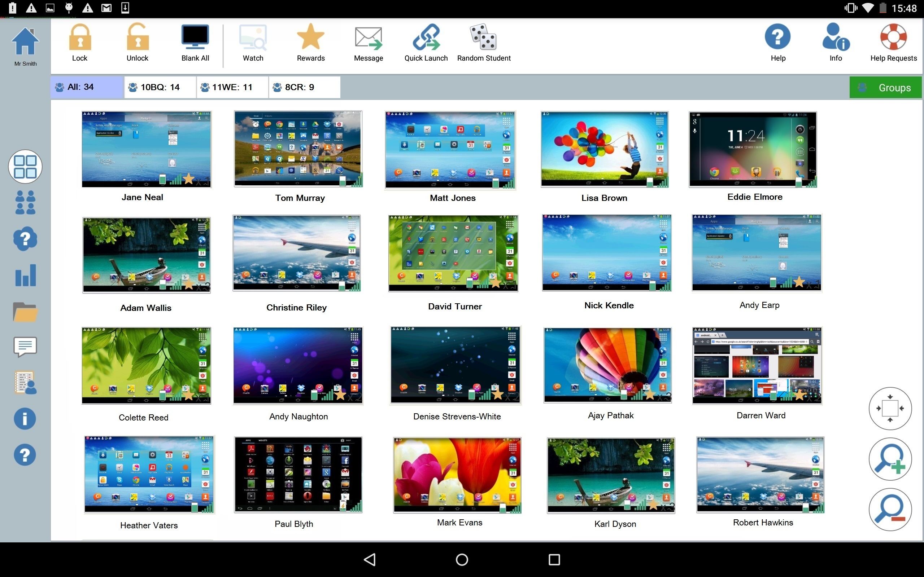This screenshot has width=924, height=577.
Task: Switch to thumbnail grid view in sidebar
Action: [25, 167]
